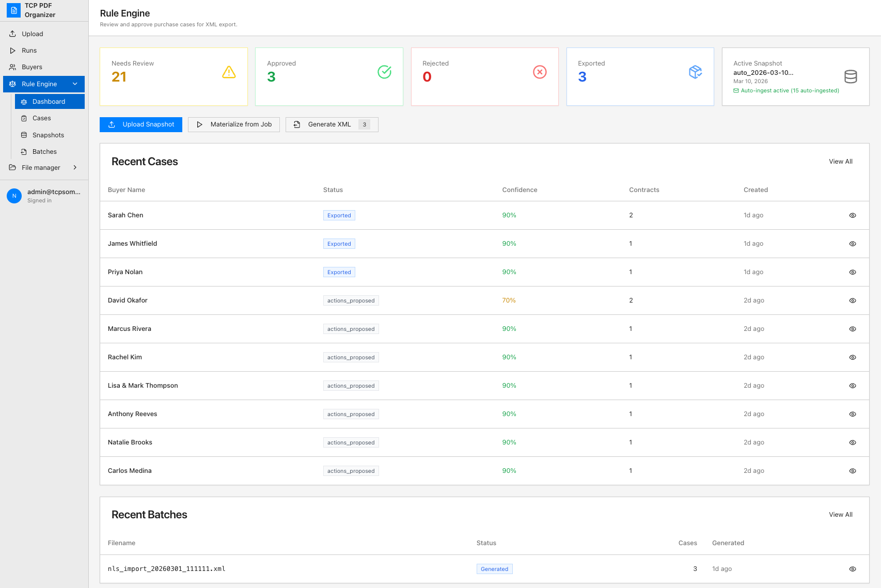The width and height of the screenshot is (881, 588).
Task: Click the admin user avatar icon
Action: (x=14, y=196)
